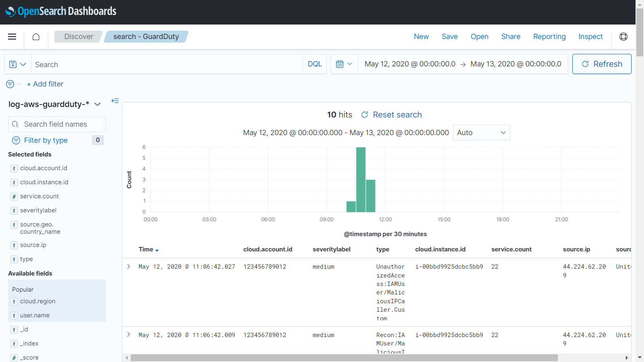The image size is (644, 362).
Task: Expand the first 11:06:42.027 log row
Action: pos(129,267)
